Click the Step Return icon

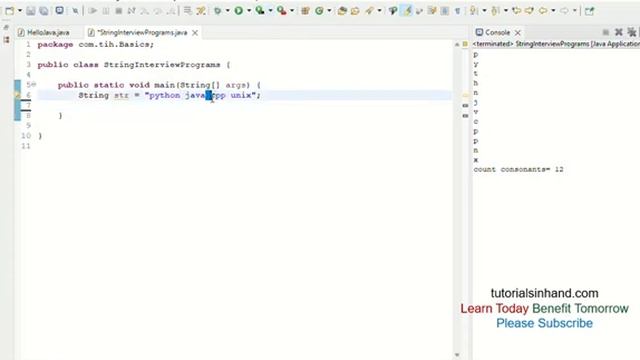[171, 11]
